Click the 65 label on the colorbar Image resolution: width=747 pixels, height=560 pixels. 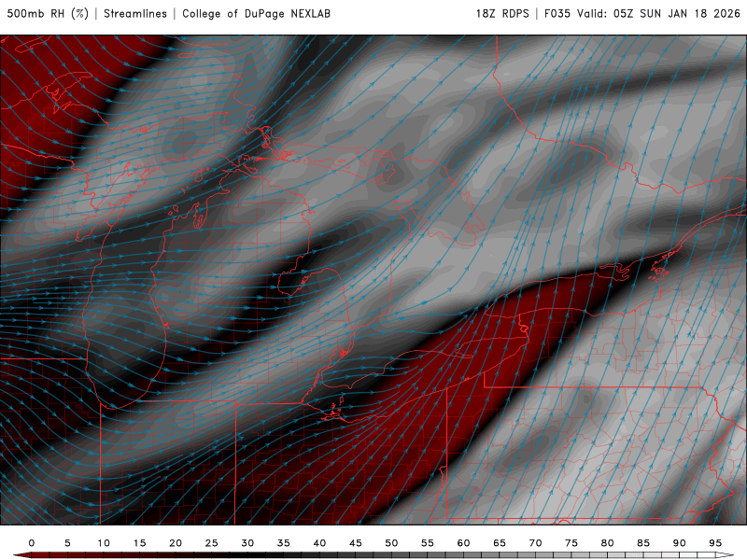click(500, 543)
